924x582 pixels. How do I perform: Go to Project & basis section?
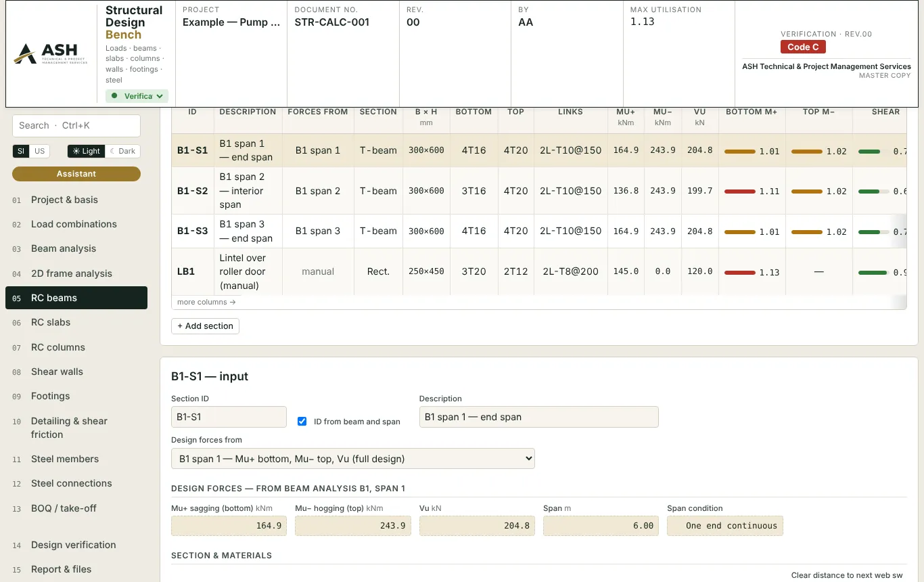point(76,200)
